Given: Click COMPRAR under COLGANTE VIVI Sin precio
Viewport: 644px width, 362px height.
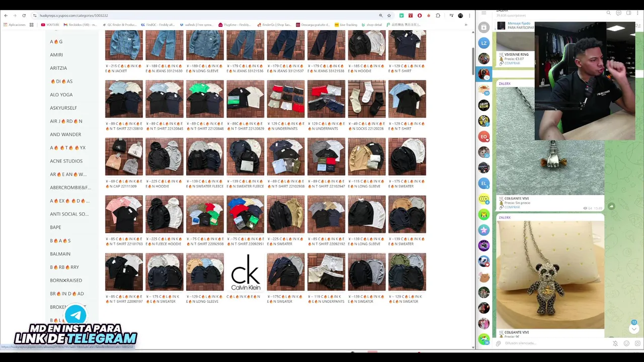Looking at the screenshot, I should click(512, 207).
